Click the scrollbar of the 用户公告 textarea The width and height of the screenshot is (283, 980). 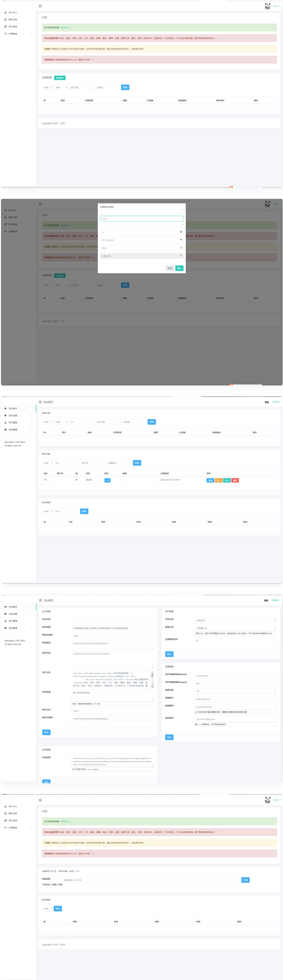click(152, 679)
